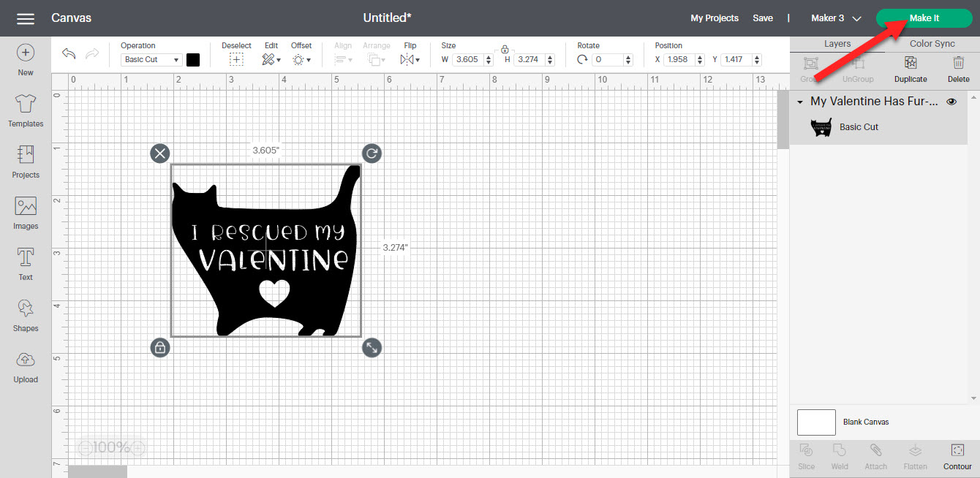This screenshot has height=478, width=980.
Task: Click the rotate angle input field
Action: coord(609,60)
